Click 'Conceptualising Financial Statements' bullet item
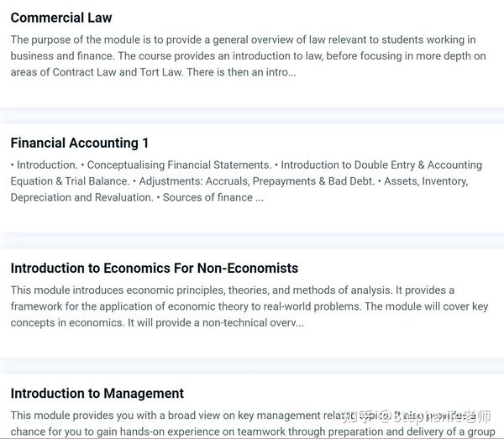The height and width of the screenshot is (439, 504). [x=179, y=165]
